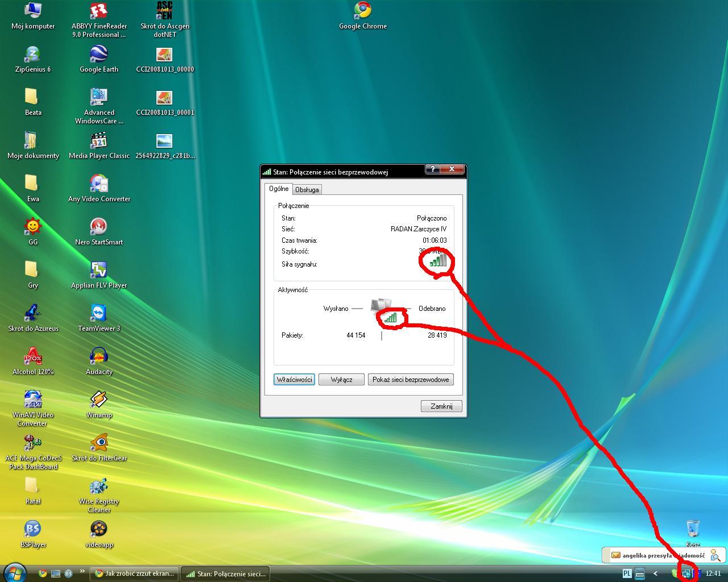Switch to 'Jak zrobić zrzut ekran...' taskbar button

click(x=134, y=573)
